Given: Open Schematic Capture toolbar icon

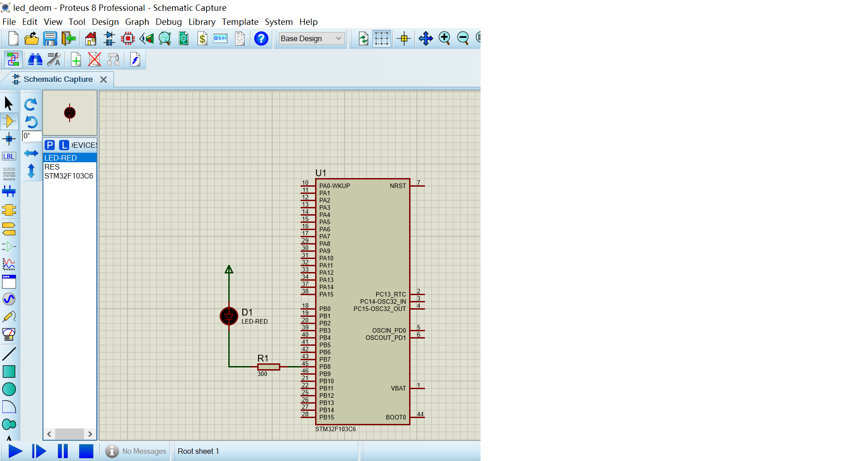Looking at the screenshot, I should tap(109, 38).
